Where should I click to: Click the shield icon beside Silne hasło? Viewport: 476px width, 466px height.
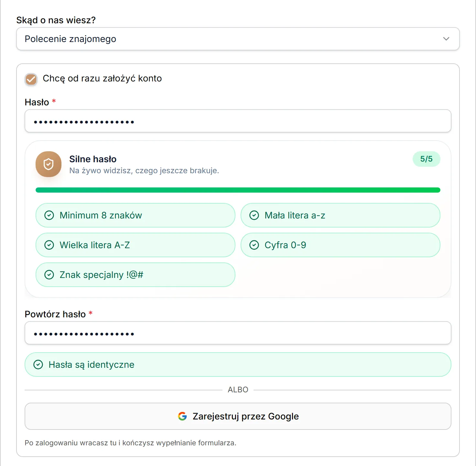pos(49,164)
